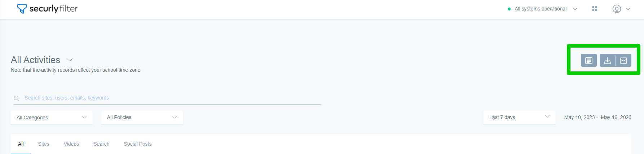Viewport: 644px width, 154px height.
Task: Click the search magnifier icon
Action: coord(17,98)
